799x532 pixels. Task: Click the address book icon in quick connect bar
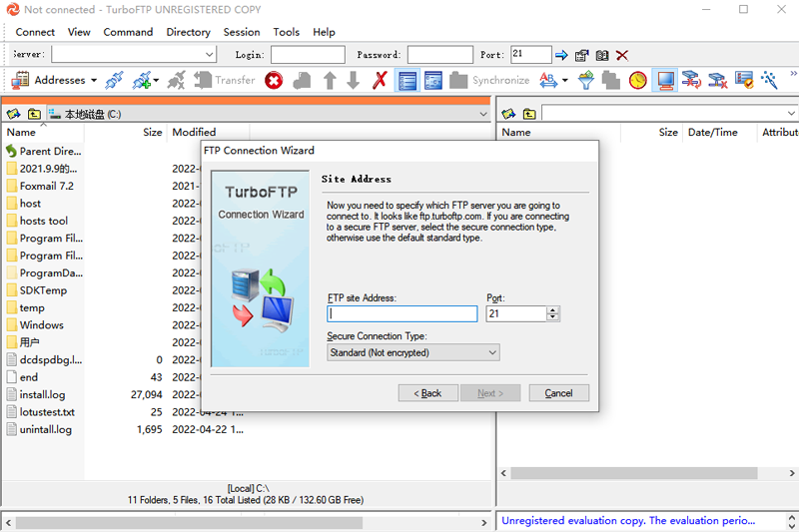(x=602, y=55)
